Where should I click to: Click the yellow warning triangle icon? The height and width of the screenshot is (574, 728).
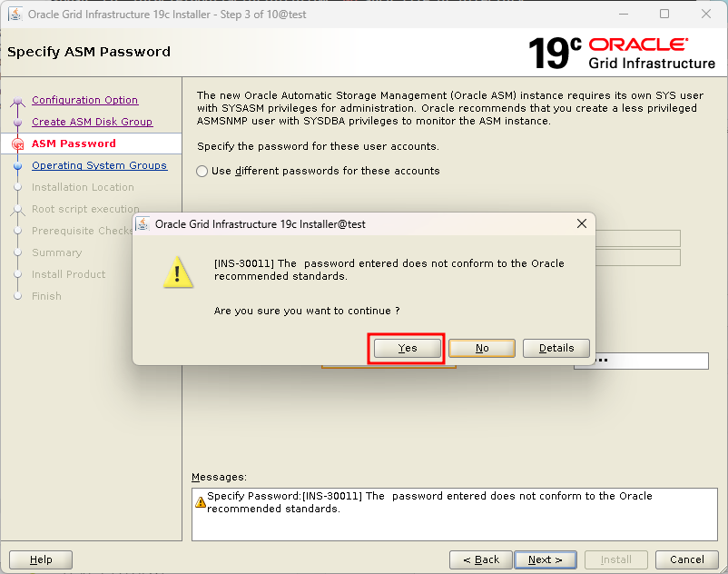[x=178, y=272]
